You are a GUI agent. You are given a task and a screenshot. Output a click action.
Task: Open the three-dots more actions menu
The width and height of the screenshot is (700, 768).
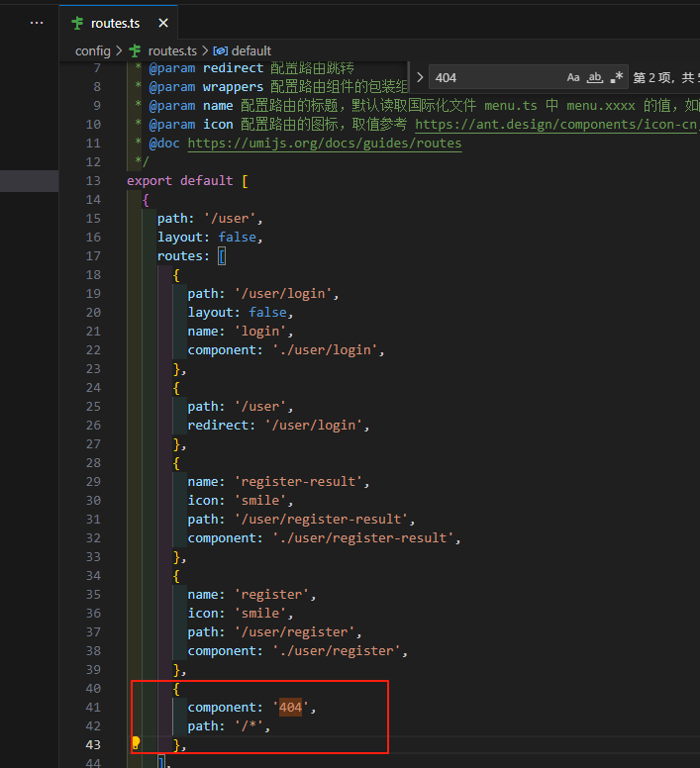(37, 23)
